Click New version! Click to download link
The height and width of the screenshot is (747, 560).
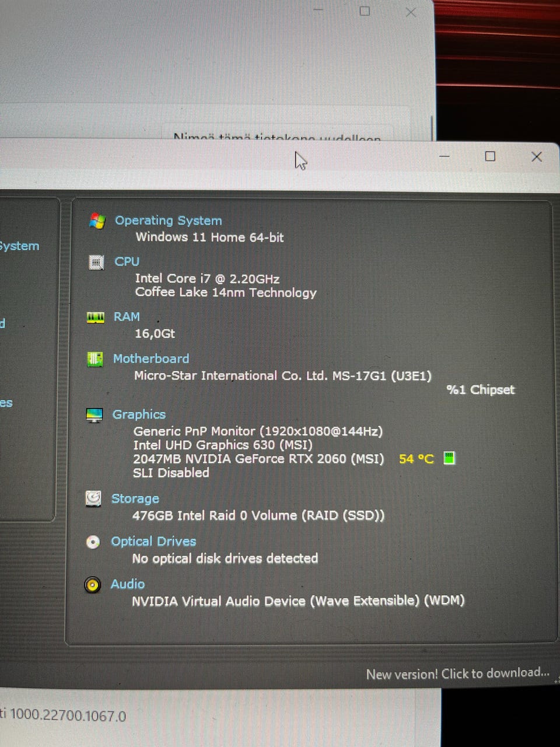click(x=457, y=673)
